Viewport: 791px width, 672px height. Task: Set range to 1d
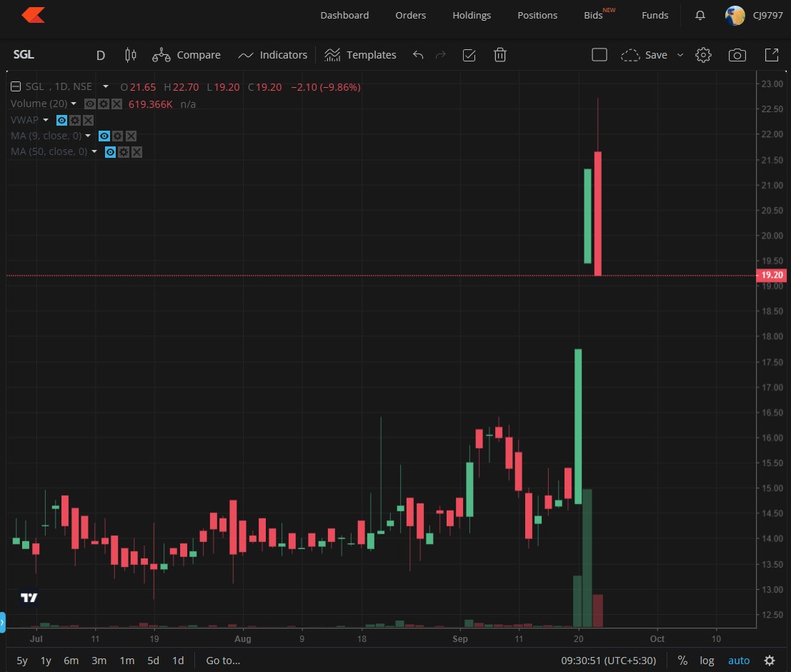click(178, 661)
